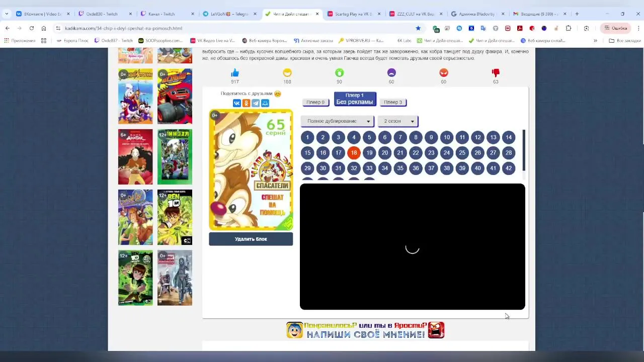The width and height of the screenshot is (644, 362).
Task: Click the red angry face reaction
Action: 443,73
